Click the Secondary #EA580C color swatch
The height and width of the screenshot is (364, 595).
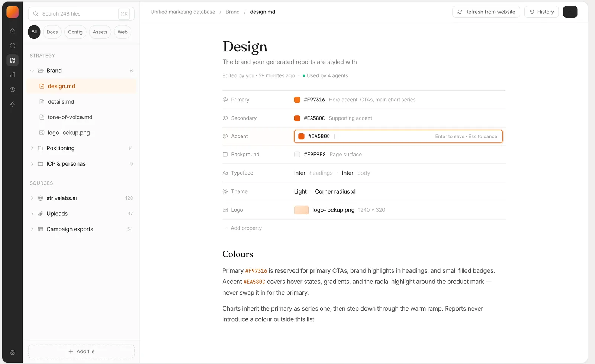tap(297, 118)
